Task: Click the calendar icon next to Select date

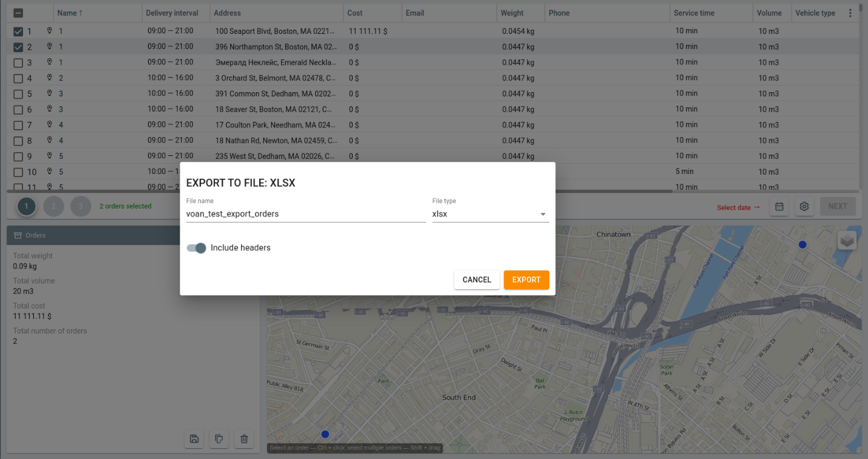Action: tap(779, 207)
